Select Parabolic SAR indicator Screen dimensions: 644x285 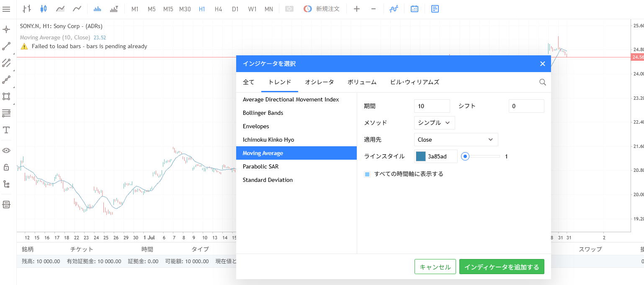(296, 166)
